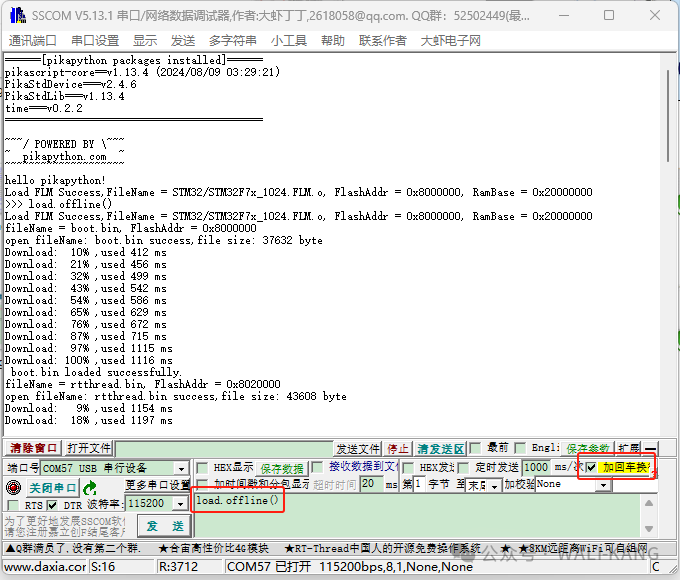Toggle the English language checkbox

pos(520,448)
